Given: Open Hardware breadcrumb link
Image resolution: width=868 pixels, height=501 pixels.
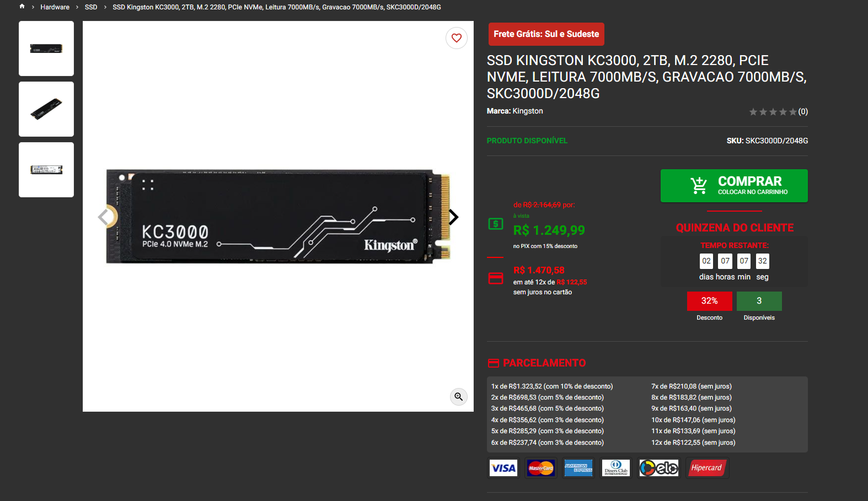Looking at the screenshot, I should click(55, 7).
